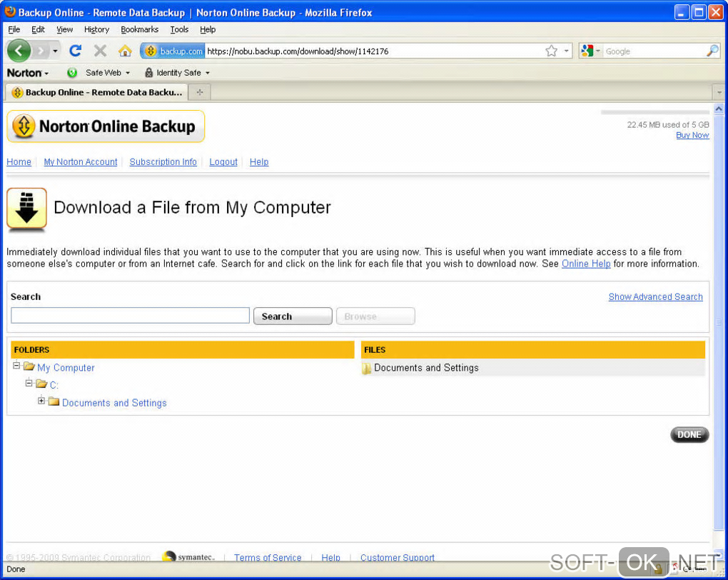The height and width of the screenshot is (580, 728).
Task: Click the DONE button
Action: coord(689,434)
